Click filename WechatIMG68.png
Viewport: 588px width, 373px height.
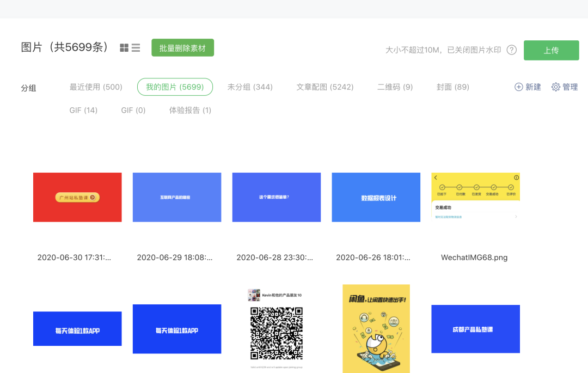pos(474,258)
